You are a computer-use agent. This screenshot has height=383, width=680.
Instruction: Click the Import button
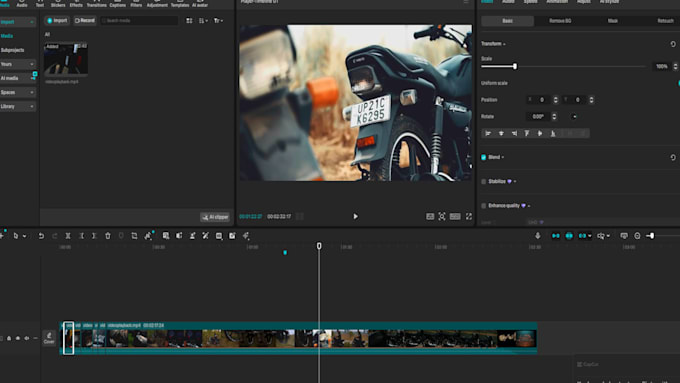[57, 20]
